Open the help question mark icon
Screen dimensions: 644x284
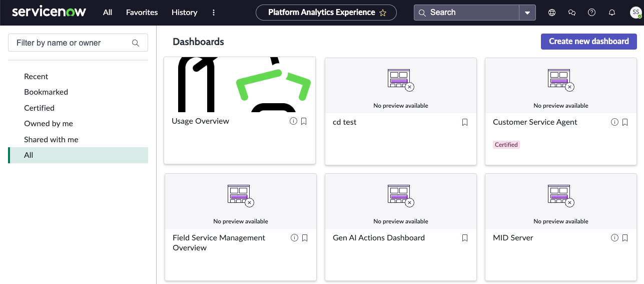pyautogui.click(x=592, y=13)
